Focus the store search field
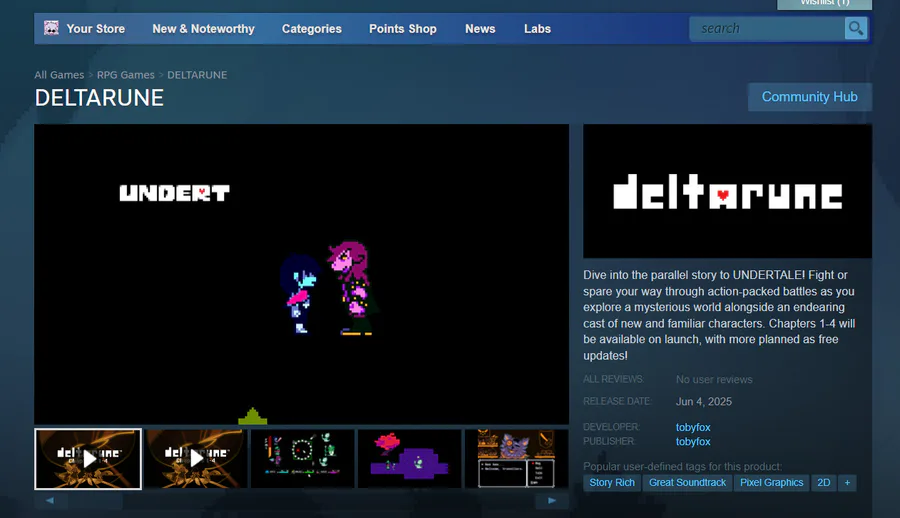 coord(767,28)
